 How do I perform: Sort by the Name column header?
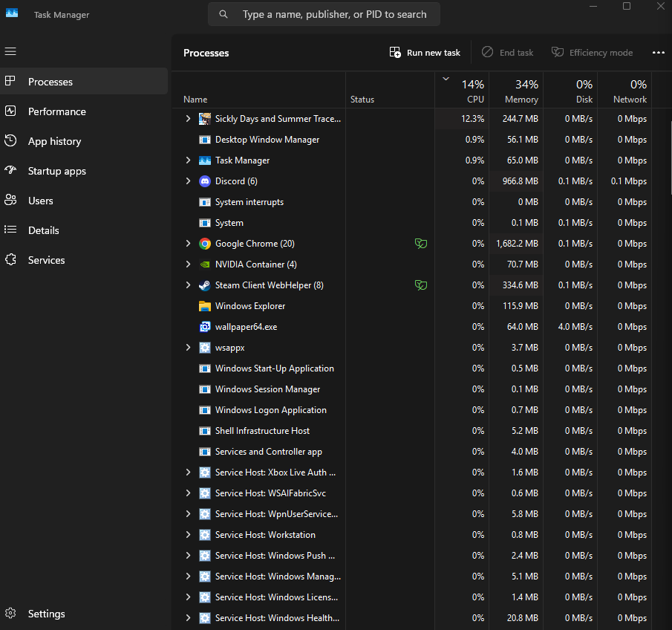(258, 90)
